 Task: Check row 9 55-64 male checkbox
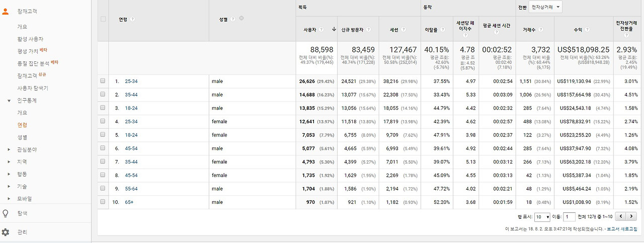(103, 189)
